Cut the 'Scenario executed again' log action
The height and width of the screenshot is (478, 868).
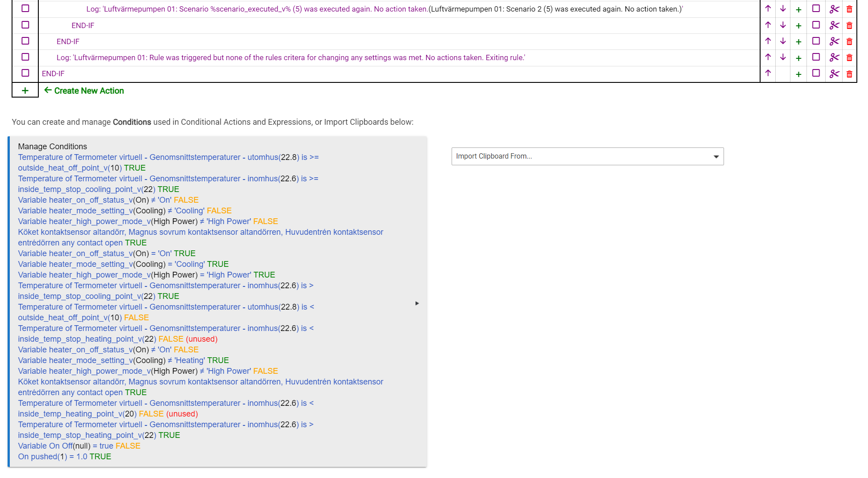click(835, 9)
